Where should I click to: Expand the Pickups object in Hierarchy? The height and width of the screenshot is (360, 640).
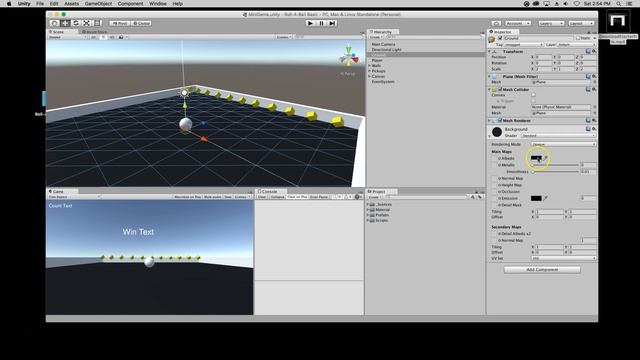(369, 71)
